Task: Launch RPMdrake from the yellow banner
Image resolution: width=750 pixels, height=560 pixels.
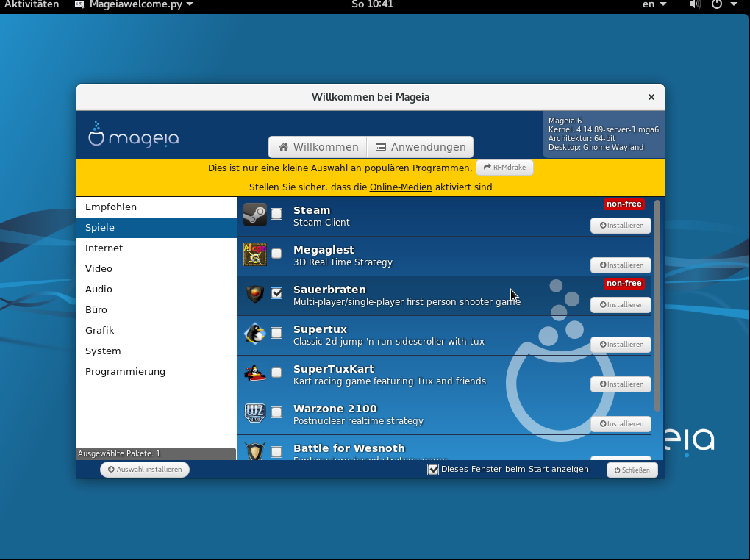Action: (x=504, y=168)
